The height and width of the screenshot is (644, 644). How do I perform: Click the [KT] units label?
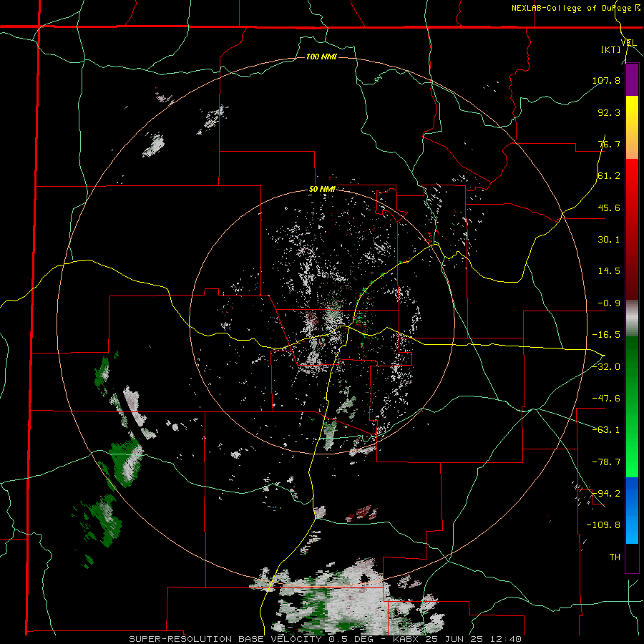[611, 49]
